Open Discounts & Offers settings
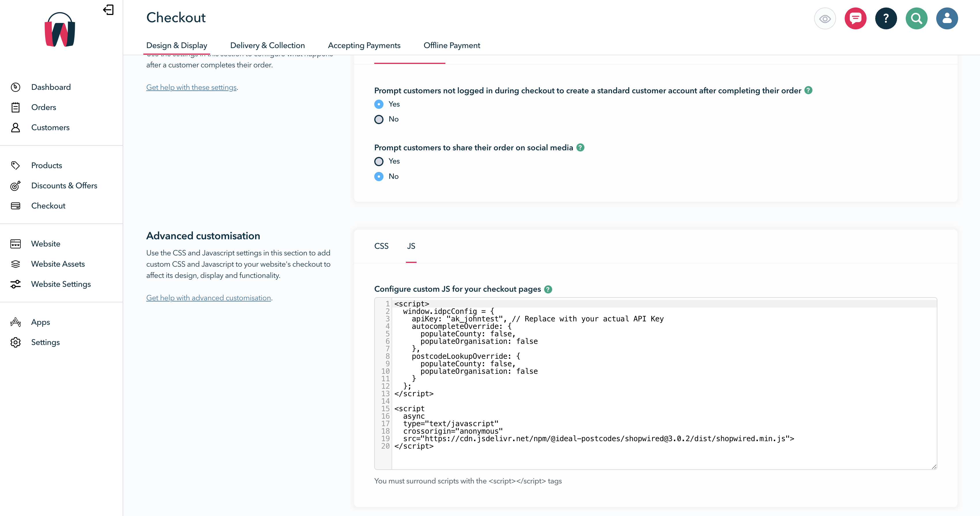Viewport: 980px width, 516px height. [x=64, y=185]
